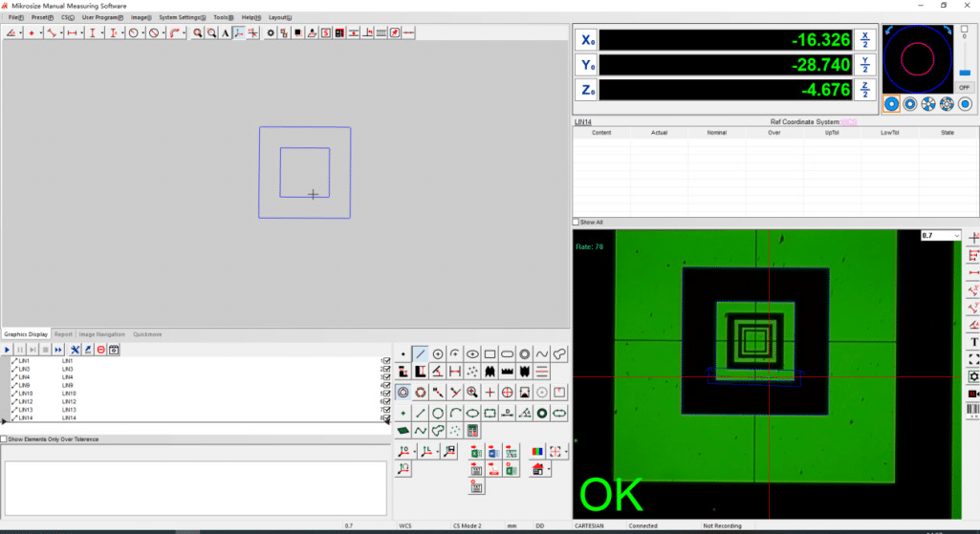This screenshot has height=534, width=980.
Task: Click the text annotation A icon
Action: point(225,33)
